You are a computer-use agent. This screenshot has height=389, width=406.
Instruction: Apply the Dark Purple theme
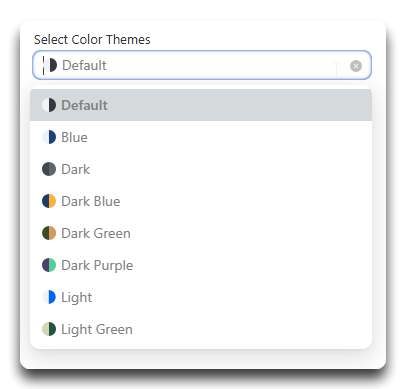point(201,265)
